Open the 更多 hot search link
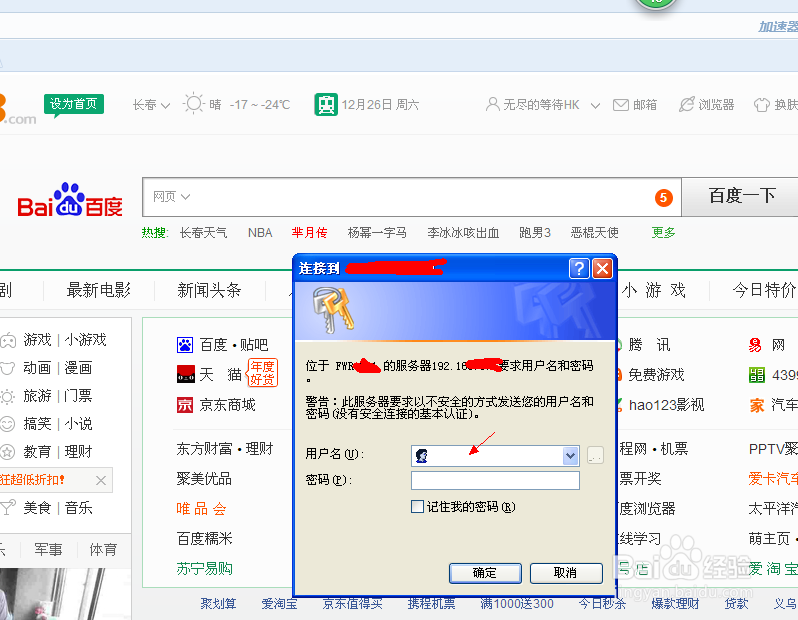Screen dimensions: 798x620 coord(663,233)
